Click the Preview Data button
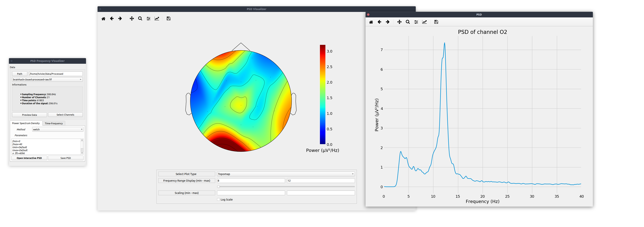This screenshot has width=644, height=227. click(x=30, y=115)
